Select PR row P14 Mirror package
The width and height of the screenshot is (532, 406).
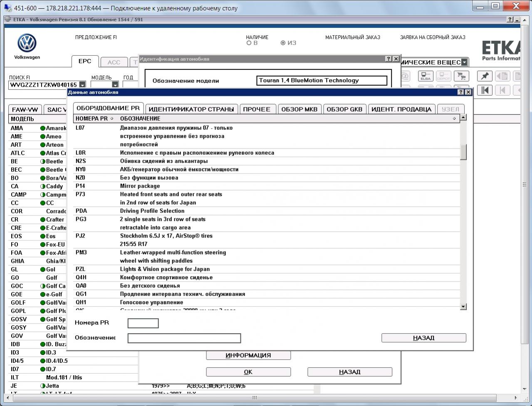coord(267,186)
